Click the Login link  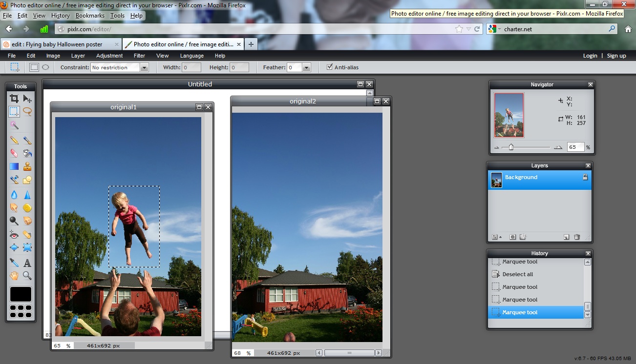(590, 56)
